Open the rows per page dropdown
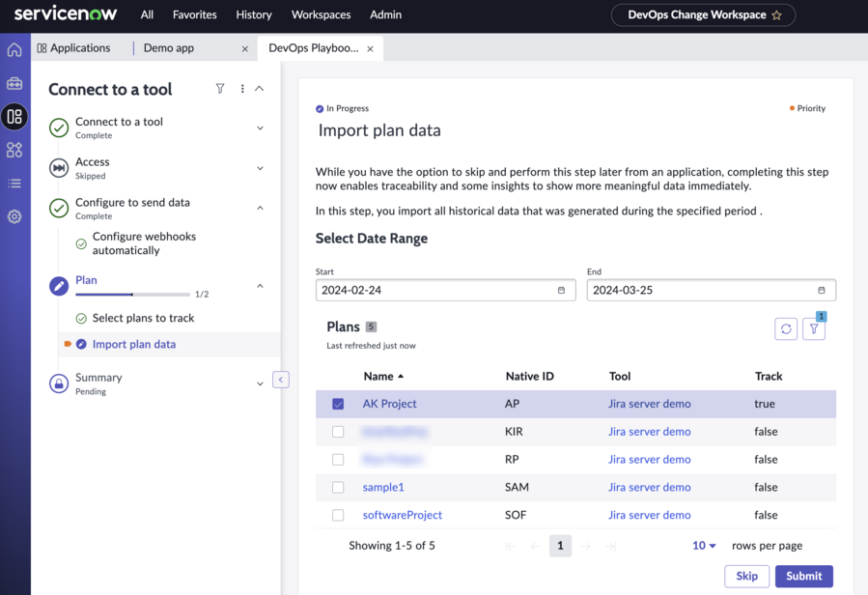The height and width of the screenshot is (595, 868). [x=704, y=546]
